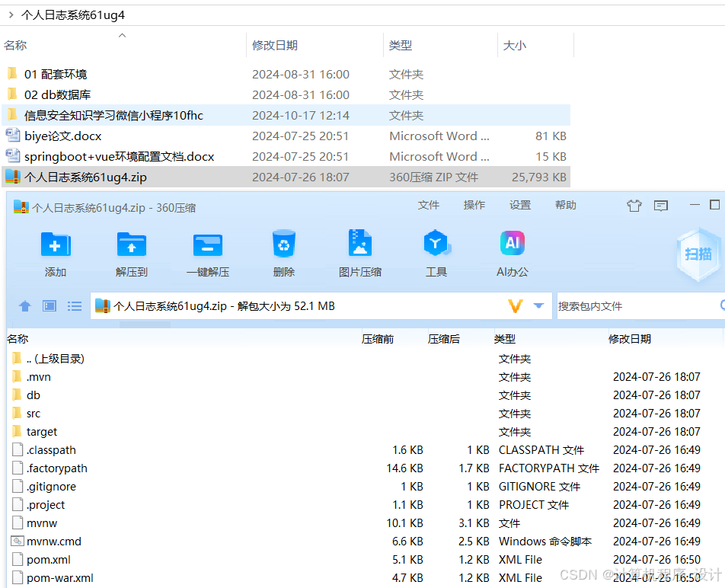Screen dimensions: 725x588
Task: Toggle the thumbnail view mode icon
Action: (x=49, y=305)
